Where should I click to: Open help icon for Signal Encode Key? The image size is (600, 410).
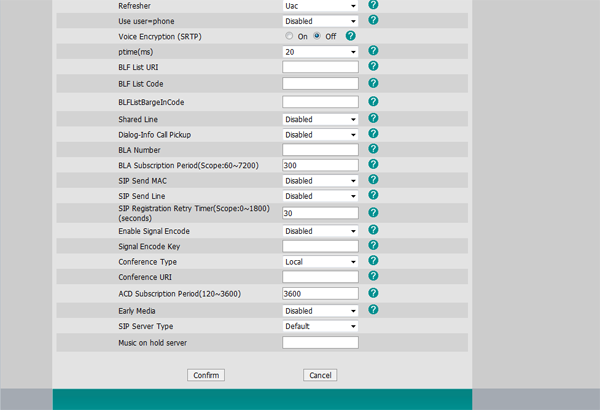373,245
